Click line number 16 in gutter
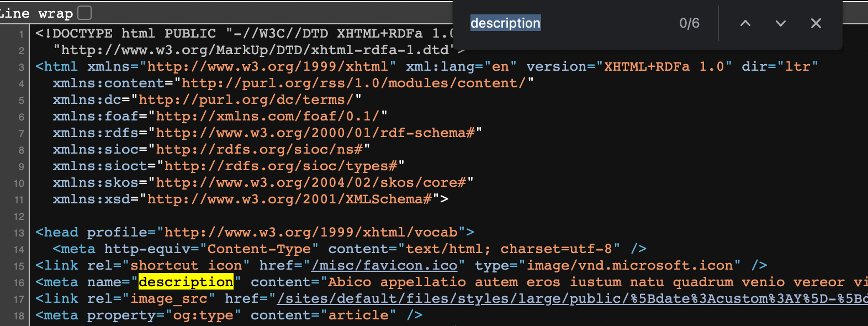The width and height of the screenshot is (868, 326). pos(19,283)
